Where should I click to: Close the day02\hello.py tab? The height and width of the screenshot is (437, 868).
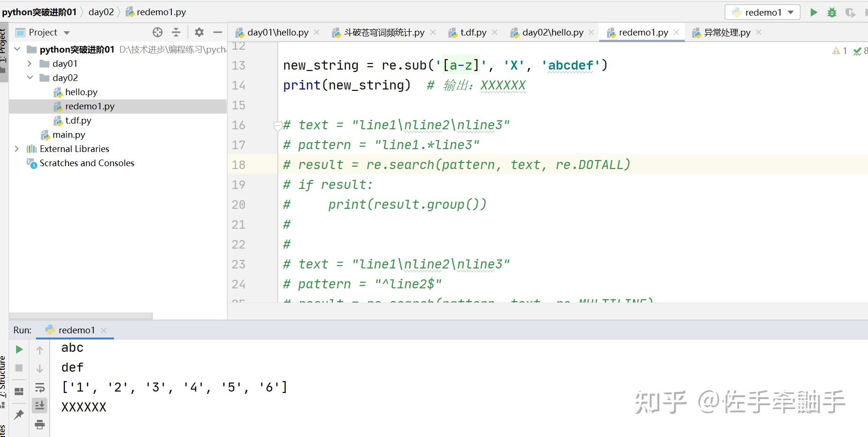591,32
